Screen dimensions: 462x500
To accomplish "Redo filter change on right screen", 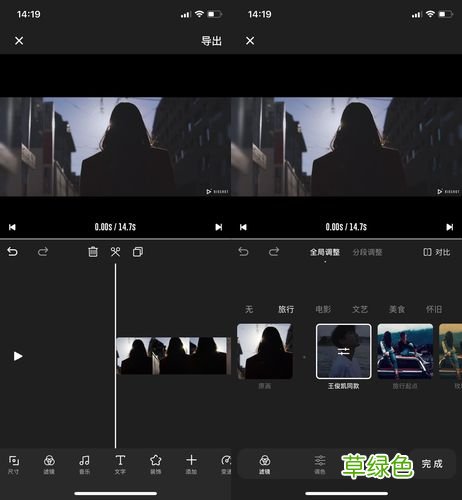I will coord(274,252).
